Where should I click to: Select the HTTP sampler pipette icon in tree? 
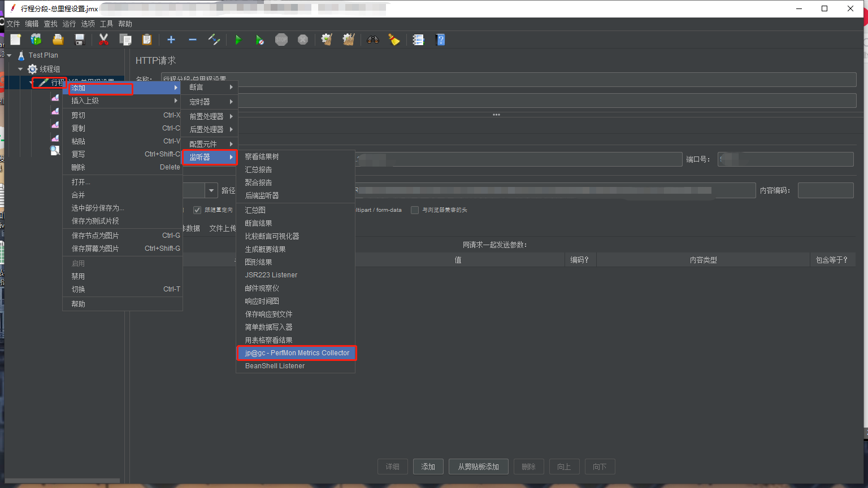(x=43, y=82)
